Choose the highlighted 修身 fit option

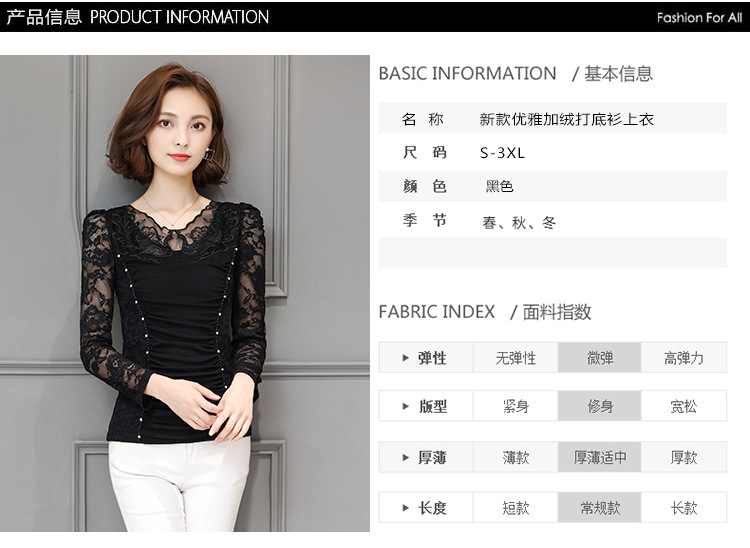[x=599, y=406]
